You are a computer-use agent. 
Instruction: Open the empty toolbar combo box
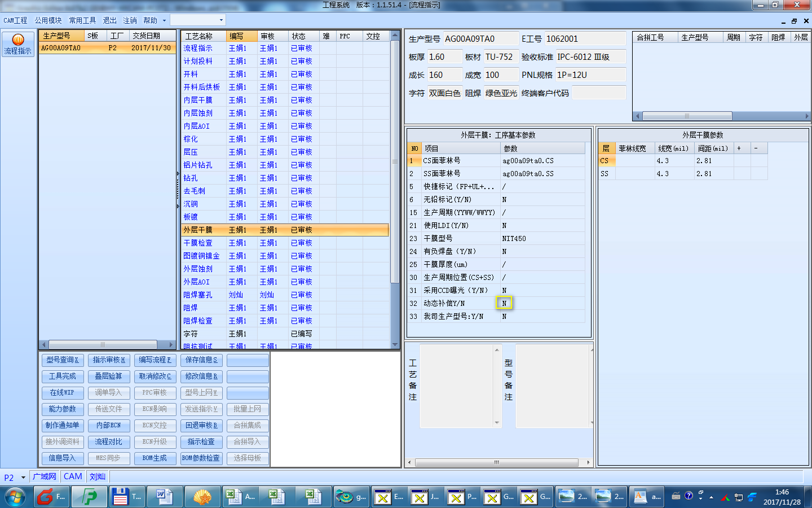198,20
